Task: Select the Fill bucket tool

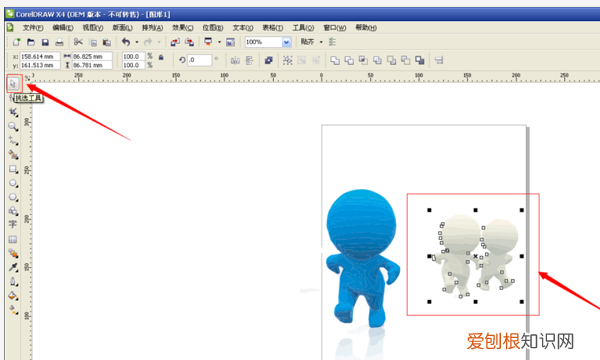Action: pyautogui.click(x=13, y=296)
